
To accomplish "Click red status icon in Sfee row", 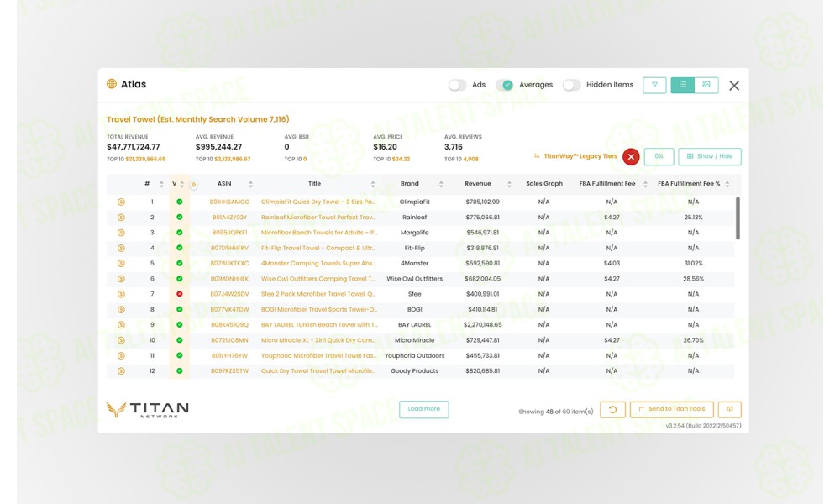I will pos(180,294).
